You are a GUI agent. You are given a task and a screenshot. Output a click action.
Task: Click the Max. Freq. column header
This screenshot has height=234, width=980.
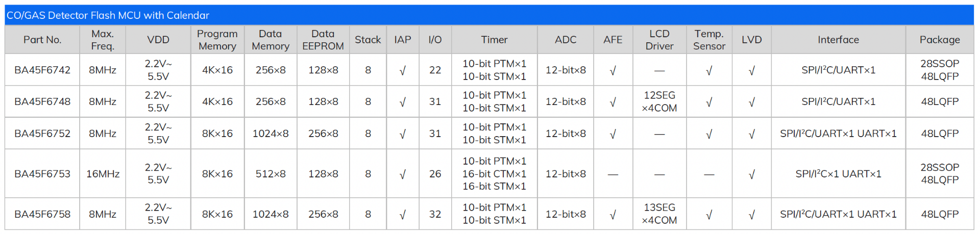pos(103,40)
